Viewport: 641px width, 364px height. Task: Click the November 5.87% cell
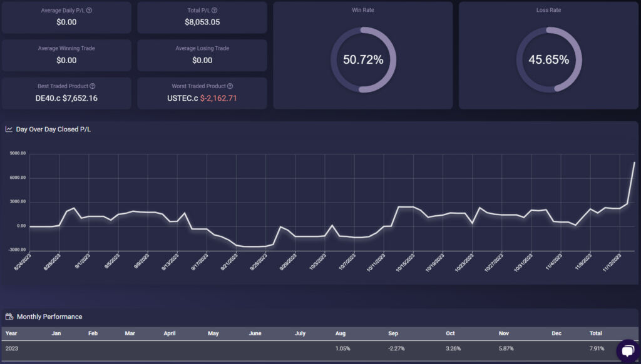pyautogui.click(x=506, y=348)
